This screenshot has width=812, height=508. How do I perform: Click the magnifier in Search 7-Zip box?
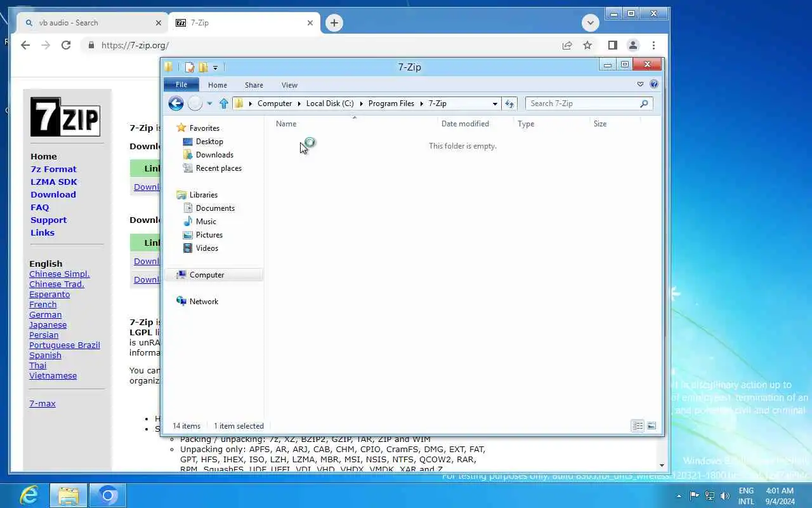coord(644,104)
